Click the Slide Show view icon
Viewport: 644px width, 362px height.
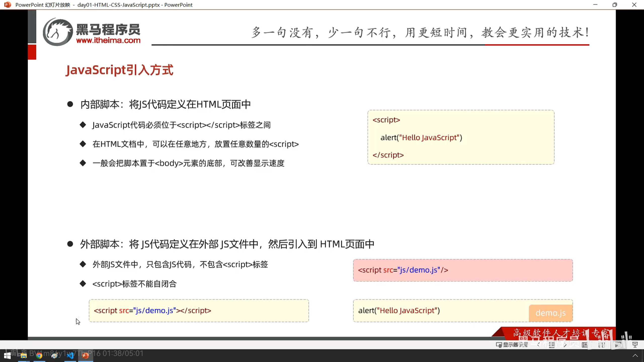(x=635, y=345)
